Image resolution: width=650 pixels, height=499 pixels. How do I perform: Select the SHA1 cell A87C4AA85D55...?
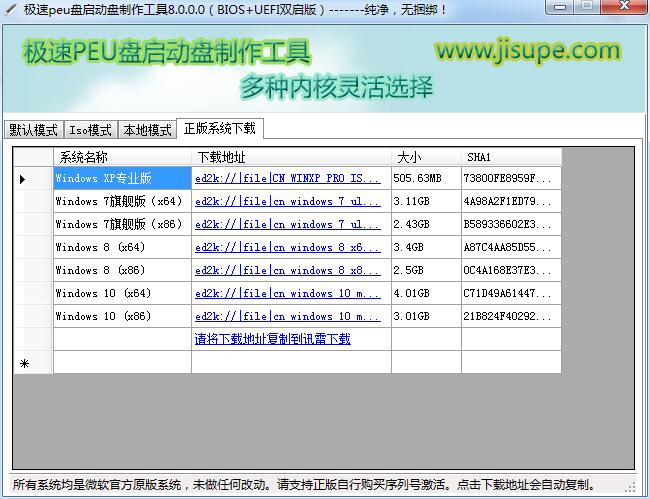point(512,247)
